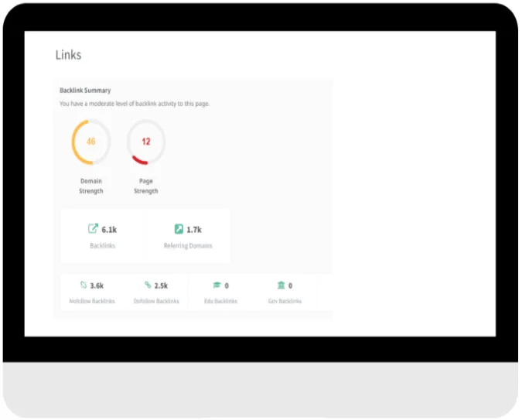Click the Gov Backlinks building icon
Image resolution: width=522 pixels, height=420 pixels.
(280, 285)
